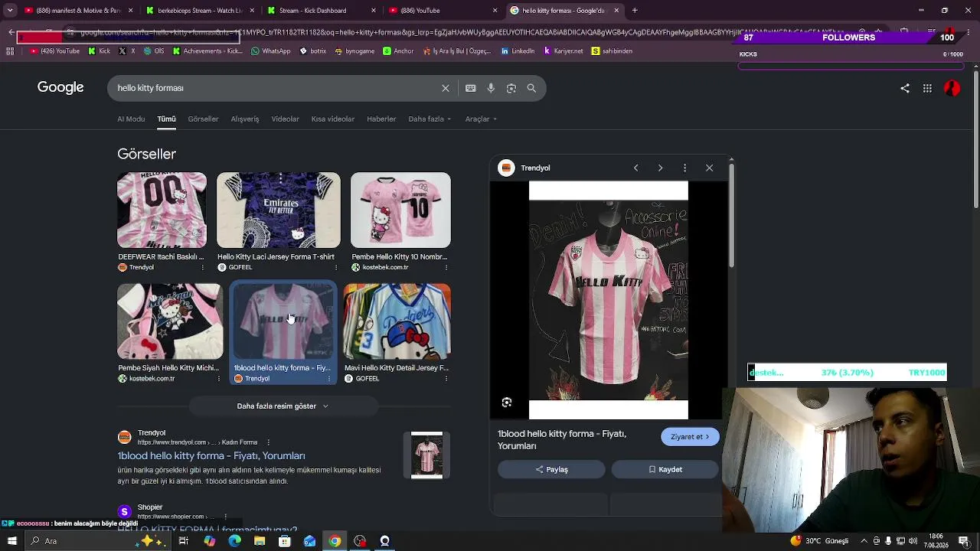980x551 pixels.
Task: Expand the Araçlar tools dropdown
Action: [482, 119]
